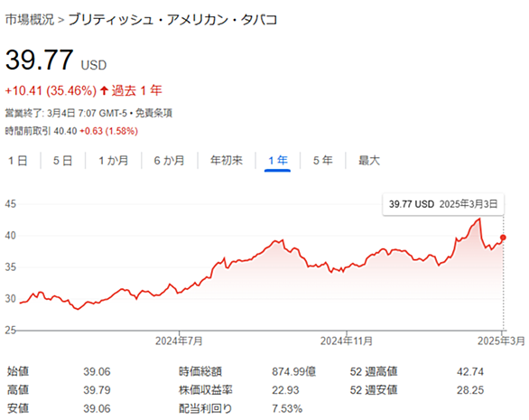Switch to the 5日 range tab
This screenshot has height=420, width=529.
pos(63,161)
